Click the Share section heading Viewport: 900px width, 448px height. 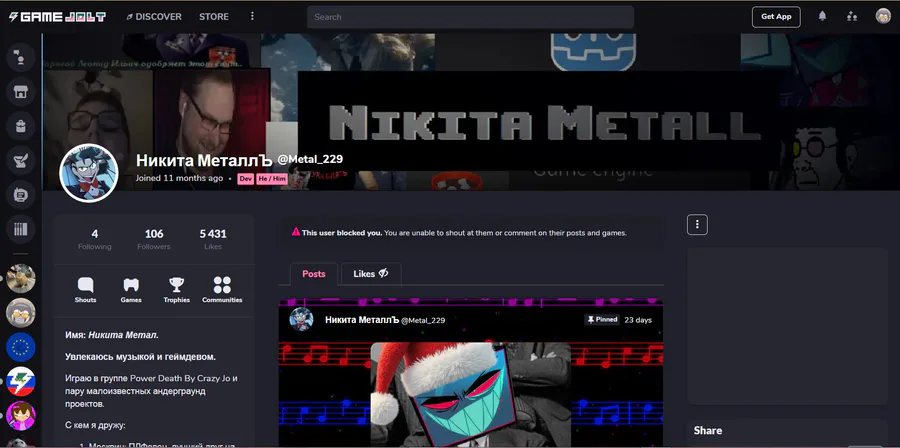[708, 430]
